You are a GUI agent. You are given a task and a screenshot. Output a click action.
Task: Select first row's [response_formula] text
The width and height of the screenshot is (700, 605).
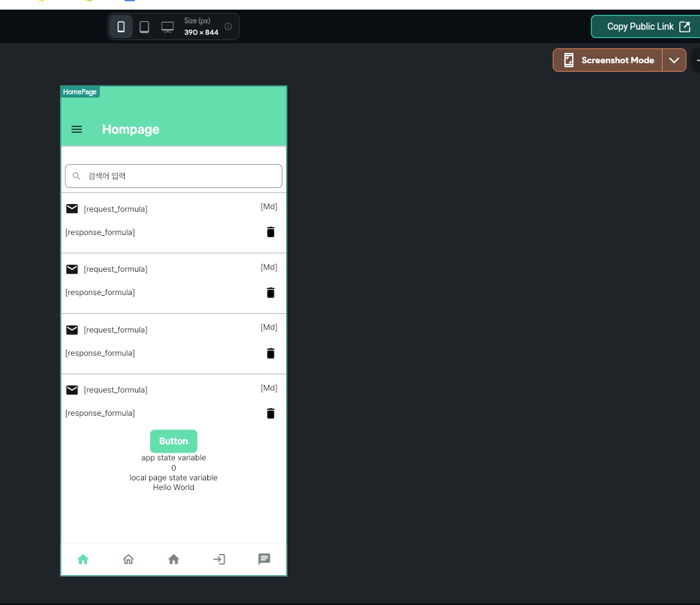click(100, 232)
